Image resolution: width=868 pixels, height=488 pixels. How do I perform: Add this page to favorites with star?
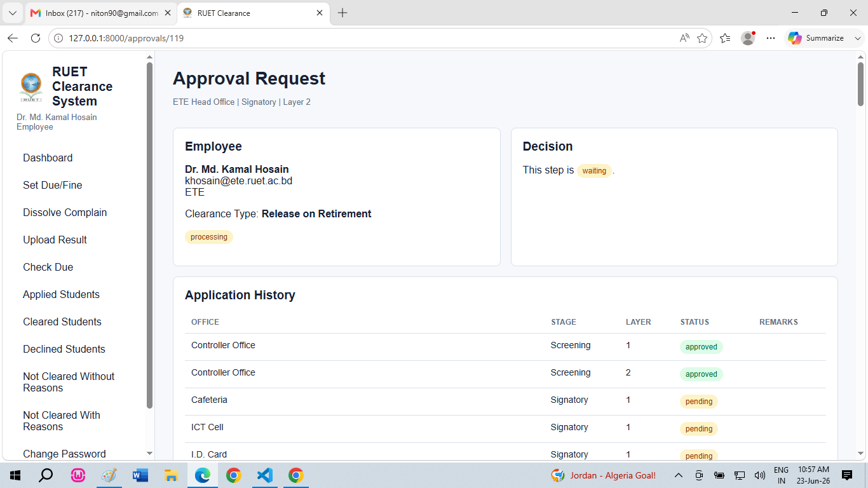pos(702,38)
